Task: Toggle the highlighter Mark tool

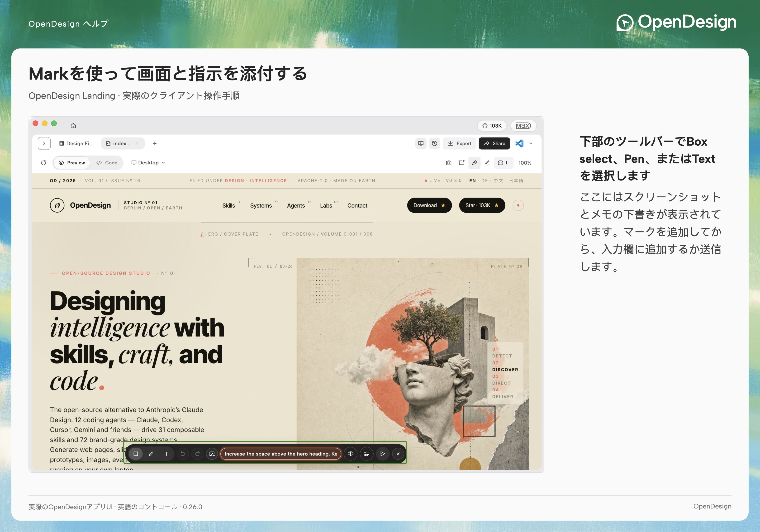Action: [x=474, y=162]
